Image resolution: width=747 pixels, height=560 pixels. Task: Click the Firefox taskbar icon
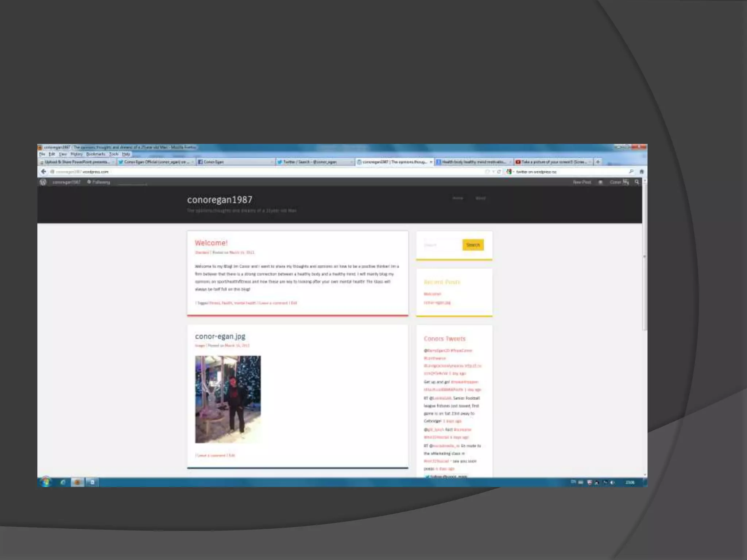(77, 482)
